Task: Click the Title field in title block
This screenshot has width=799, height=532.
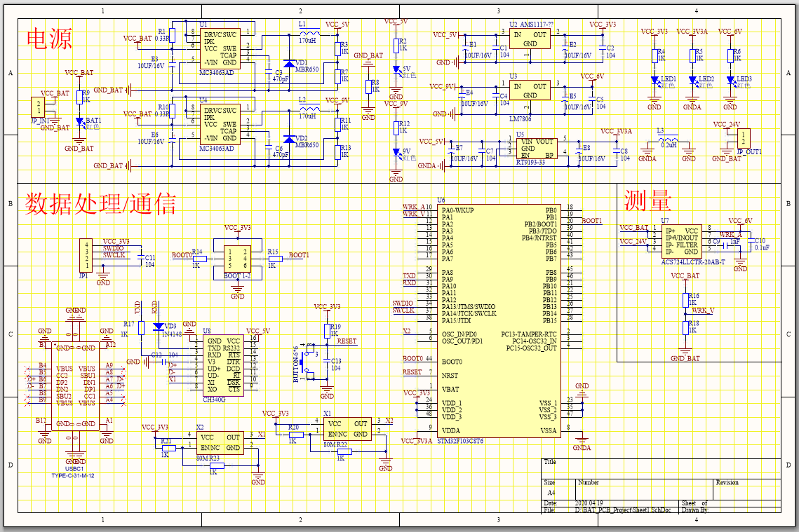Action: tap(660, 469)
